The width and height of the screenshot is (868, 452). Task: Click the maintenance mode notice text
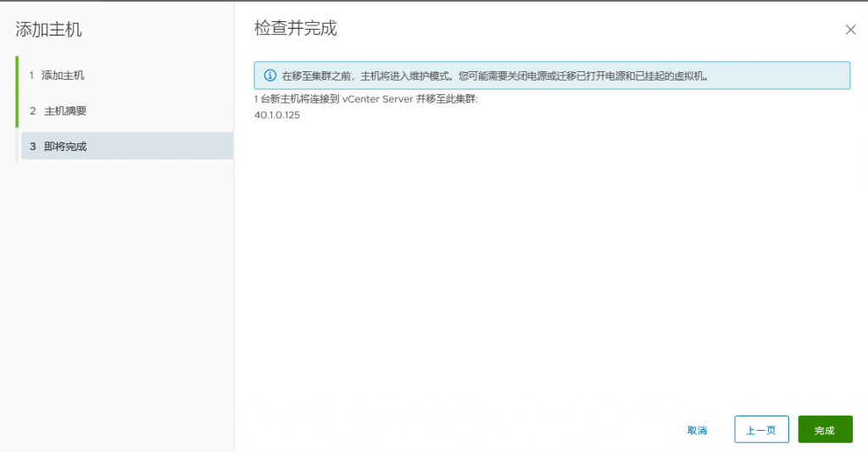coord(495,75)
